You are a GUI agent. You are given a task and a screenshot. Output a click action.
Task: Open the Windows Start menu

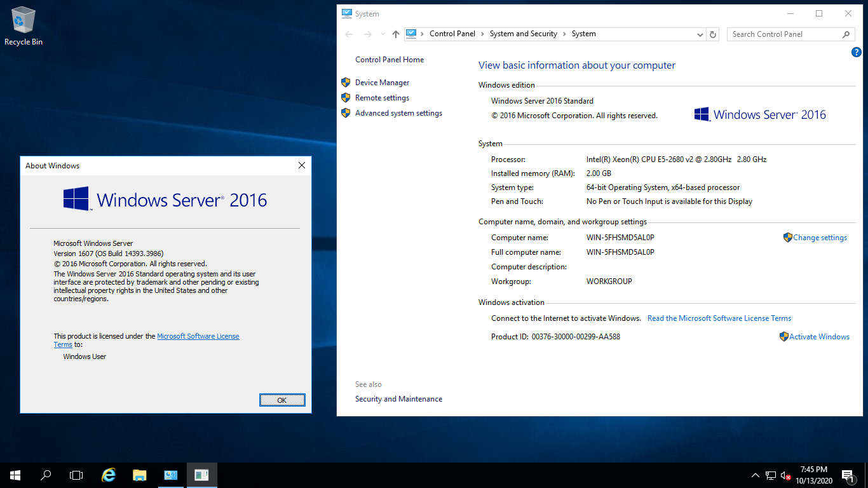[x=15, y=475]
